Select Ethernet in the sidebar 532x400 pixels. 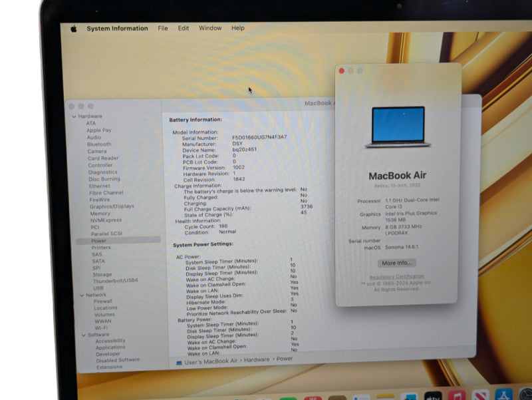coord(99,186)
